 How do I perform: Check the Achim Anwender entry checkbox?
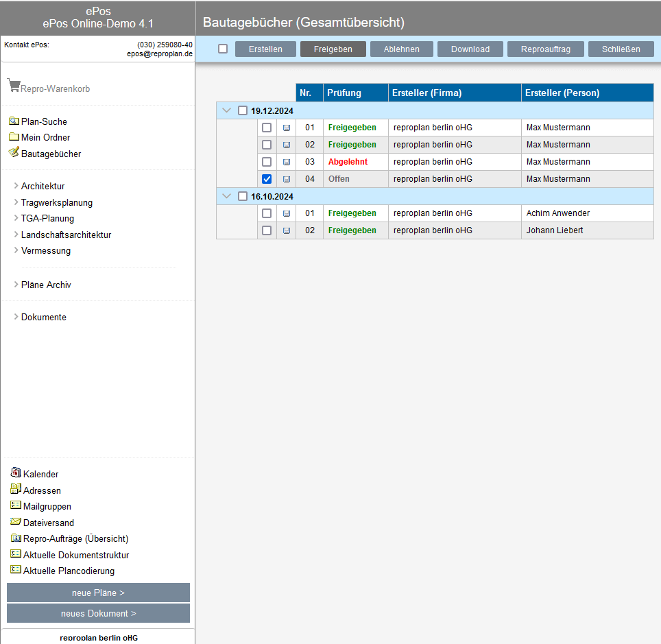point(267,213)
